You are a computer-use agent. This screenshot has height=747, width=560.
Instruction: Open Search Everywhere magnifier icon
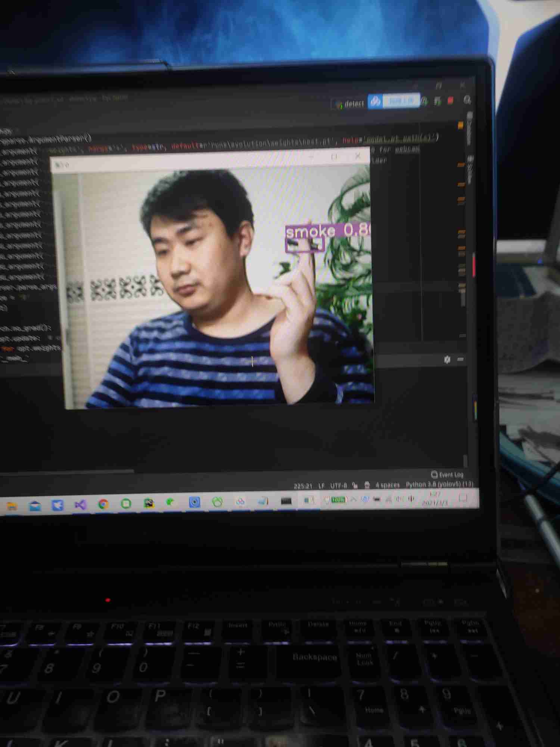coord(467,100)
